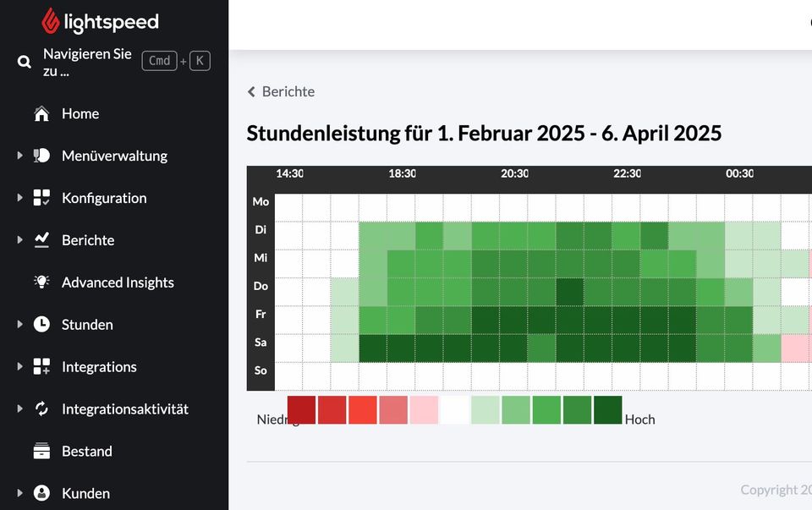The image size is (812, 510).
Task: Expand the Konfiguration section
Action: 19,198
